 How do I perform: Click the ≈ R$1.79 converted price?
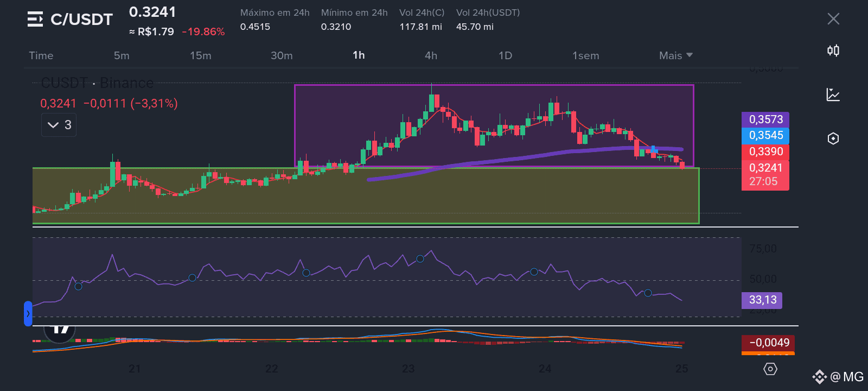151,31
